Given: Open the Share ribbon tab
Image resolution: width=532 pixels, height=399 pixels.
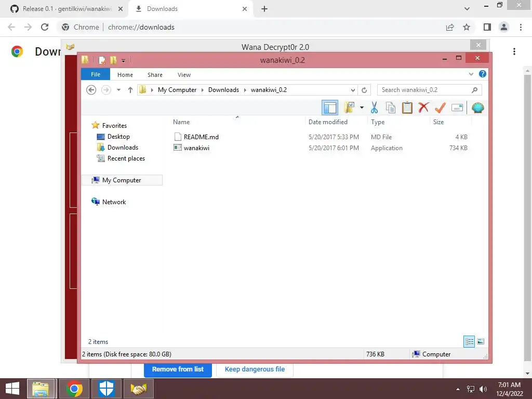Looking at the screenshot, I should [x=155, y=75].
